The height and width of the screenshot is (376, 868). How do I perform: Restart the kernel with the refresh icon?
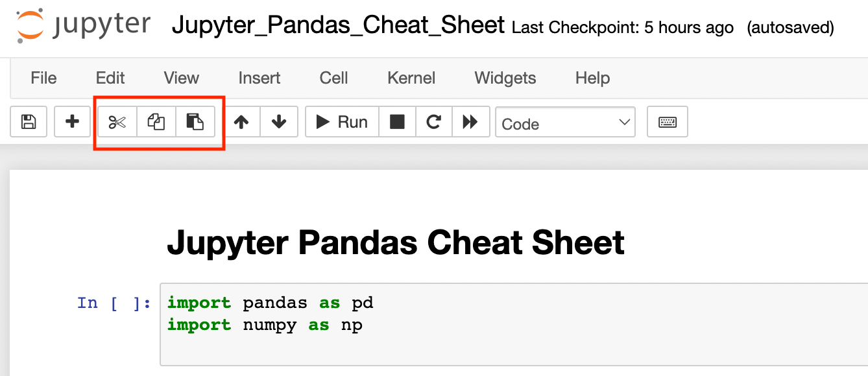pos(433,121)
